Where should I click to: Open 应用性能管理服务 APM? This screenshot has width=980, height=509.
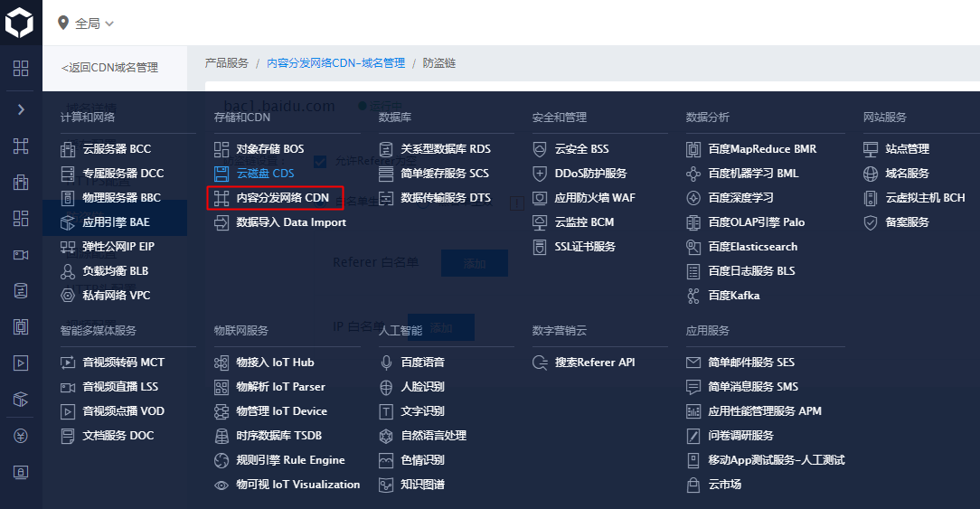[x=764, y=410]
